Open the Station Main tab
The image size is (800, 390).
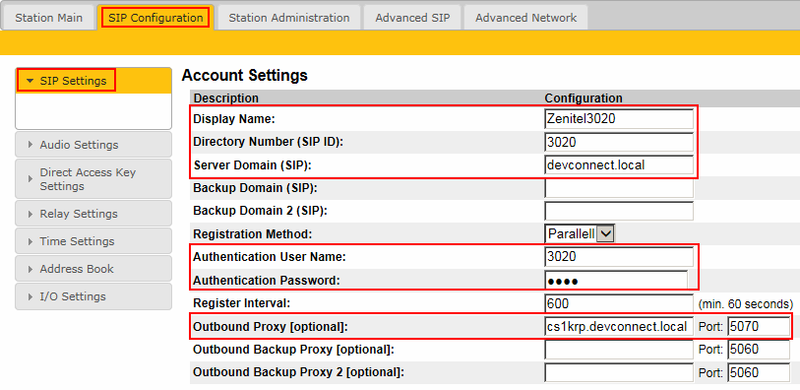click(x=48, y=18)
